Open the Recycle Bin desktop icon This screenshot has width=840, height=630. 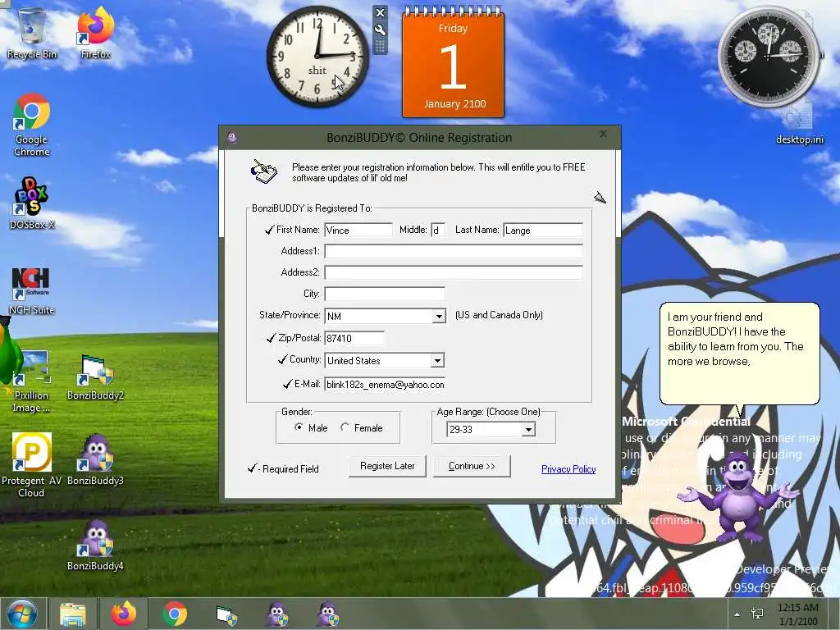[x=32, y=33]
